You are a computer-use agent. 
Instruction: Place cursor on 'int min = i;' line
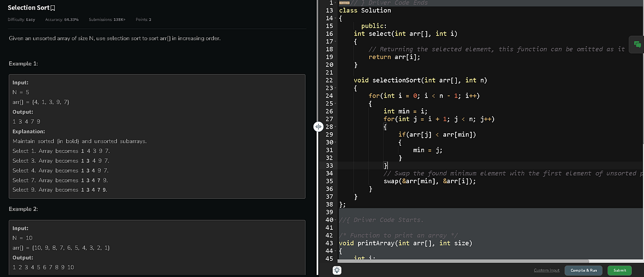pyautogui.click(x=405, y=111)
